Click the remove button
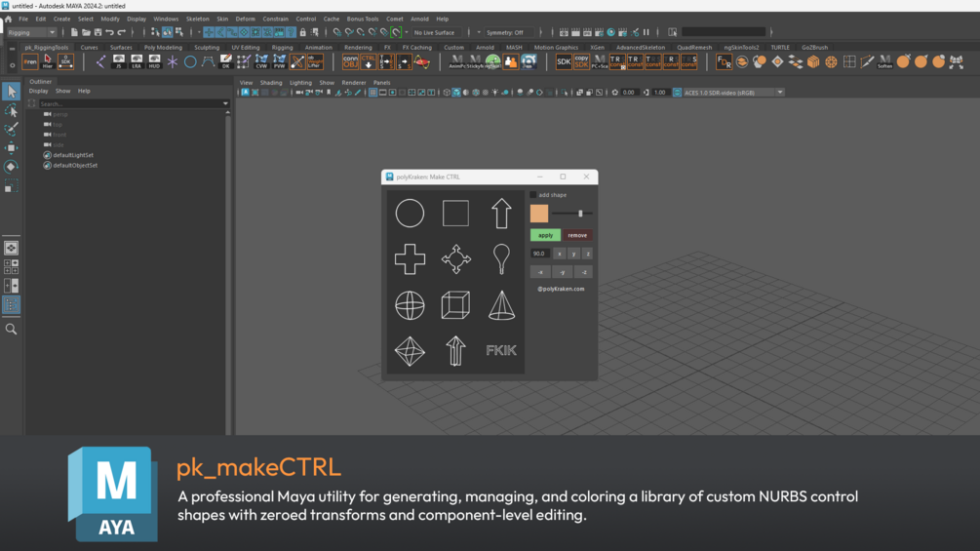980x551 pixels. pyautogui.click(x=577, y=236)
